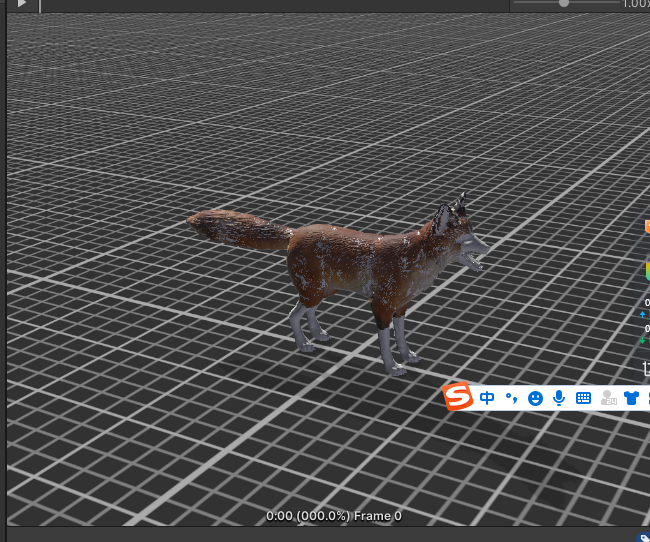Click the grey user account icon
This screenshot has width=650, height=542.
pos(608,398)
